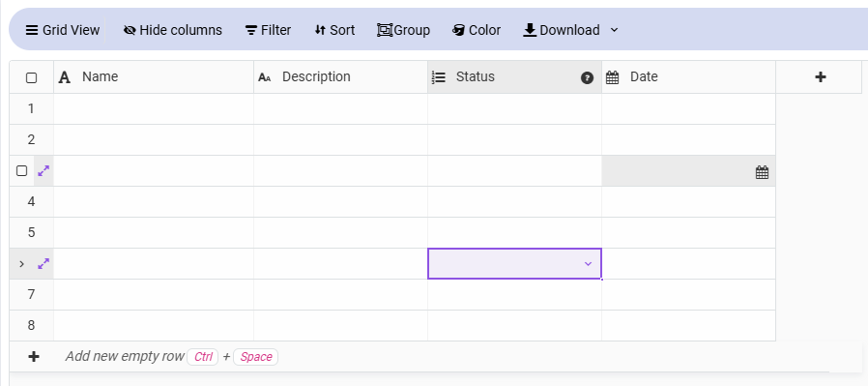The height and width of the screenshot is (386, 868).
Task: Toggle the select-all rows checkbox
Action: (32, 77)
